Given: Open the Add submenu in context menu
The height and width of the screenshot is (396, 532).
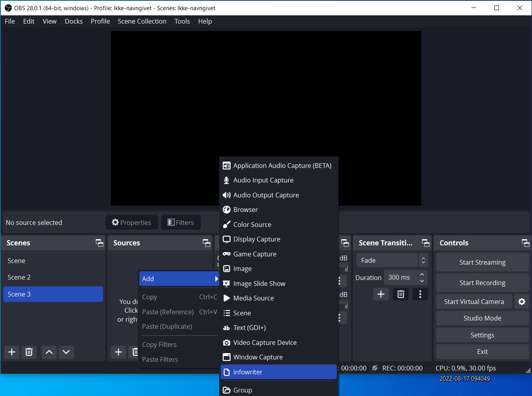Looking at the screenshot, I should [179, 279].
